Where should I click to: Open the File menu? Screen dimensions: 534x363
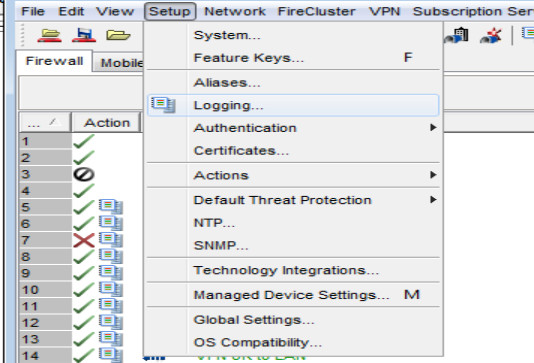pyautogui.click(x=33, y=11)
